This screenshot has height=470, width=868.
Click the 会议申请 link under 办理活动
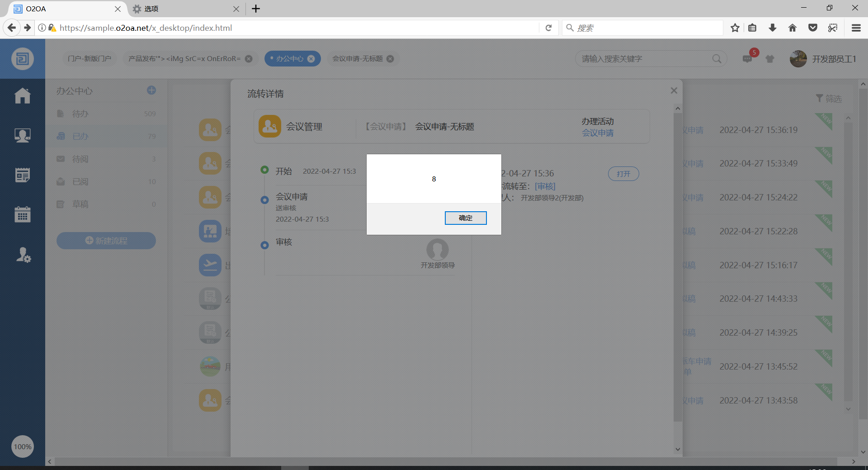tap(598, 133)
